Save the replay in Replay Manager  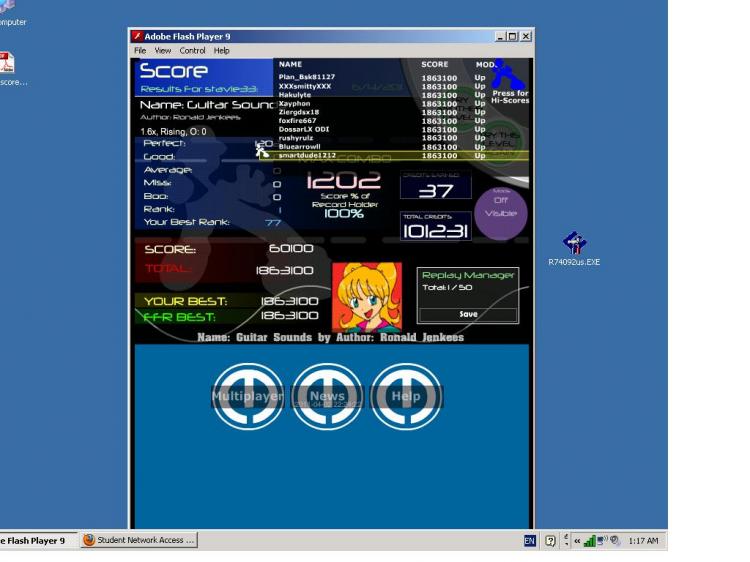[468, 314]
